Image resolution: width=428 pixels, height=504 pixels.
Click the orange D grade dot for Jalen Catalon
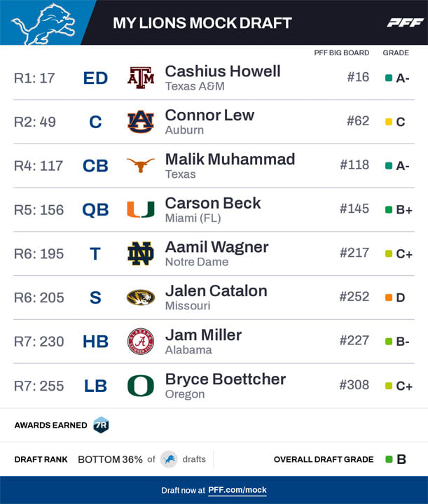click(388, 297)
